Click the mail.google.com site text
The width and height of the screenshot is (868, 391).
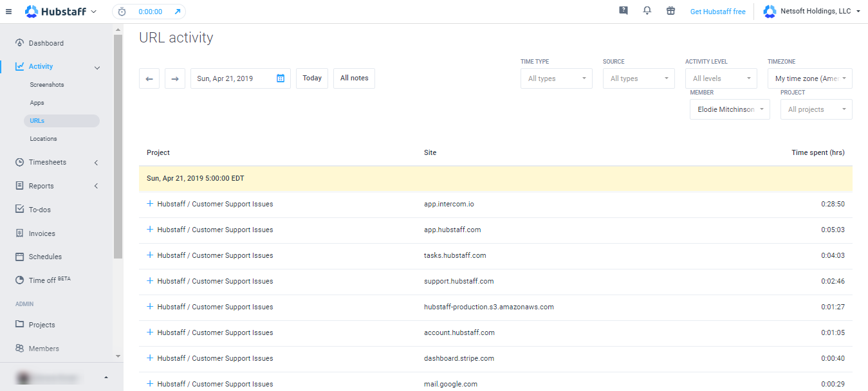point(450,384)
